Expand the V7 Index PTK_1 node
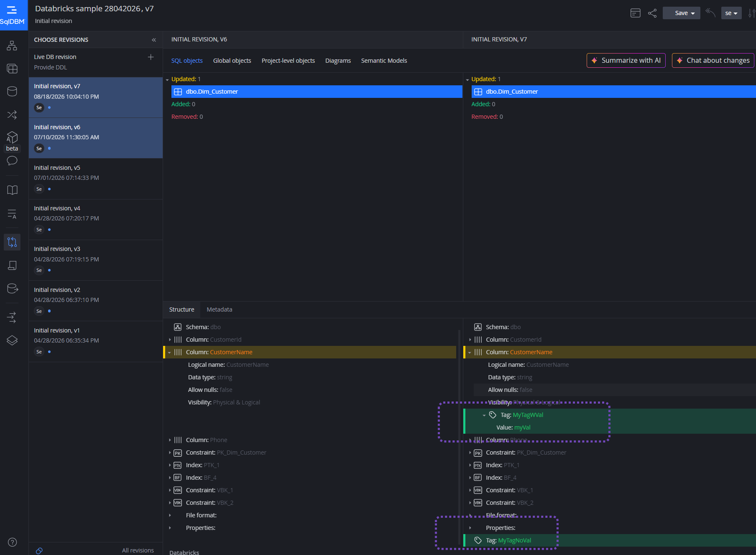Image resolution: width=756 pixels, height=555 pixels. tap(470, 465)
